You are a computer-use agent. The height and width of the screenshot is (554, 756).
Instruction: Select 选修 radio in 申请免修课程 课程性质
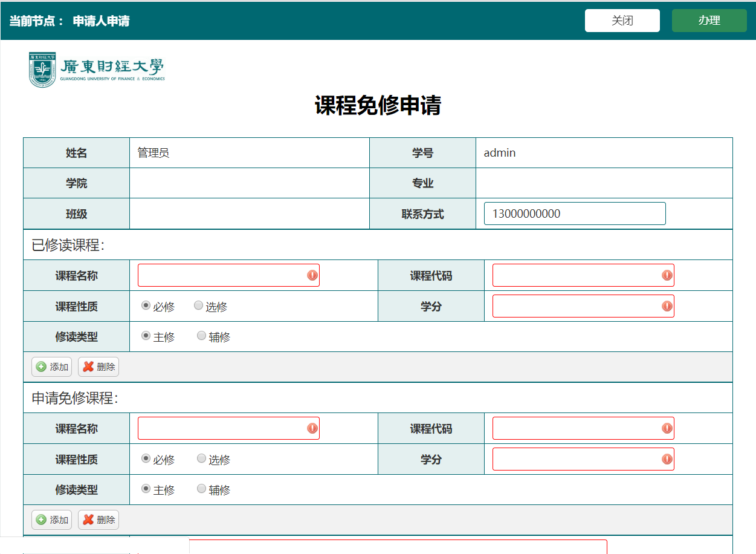pos(201,458)
